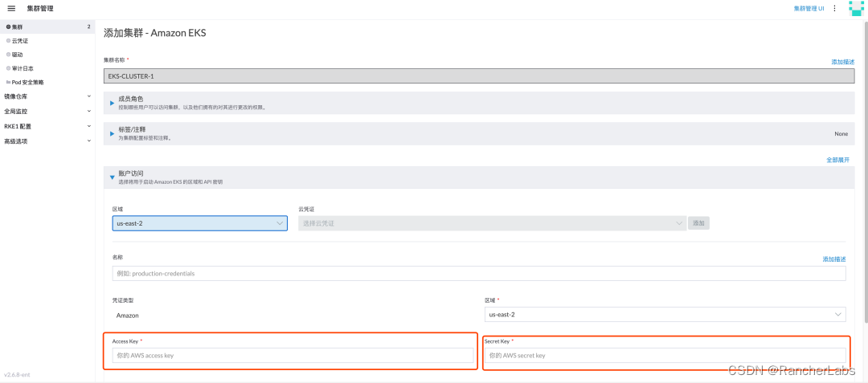
Task: Open 云凭证 in the sidebar
Action: [x=20, y=40]
